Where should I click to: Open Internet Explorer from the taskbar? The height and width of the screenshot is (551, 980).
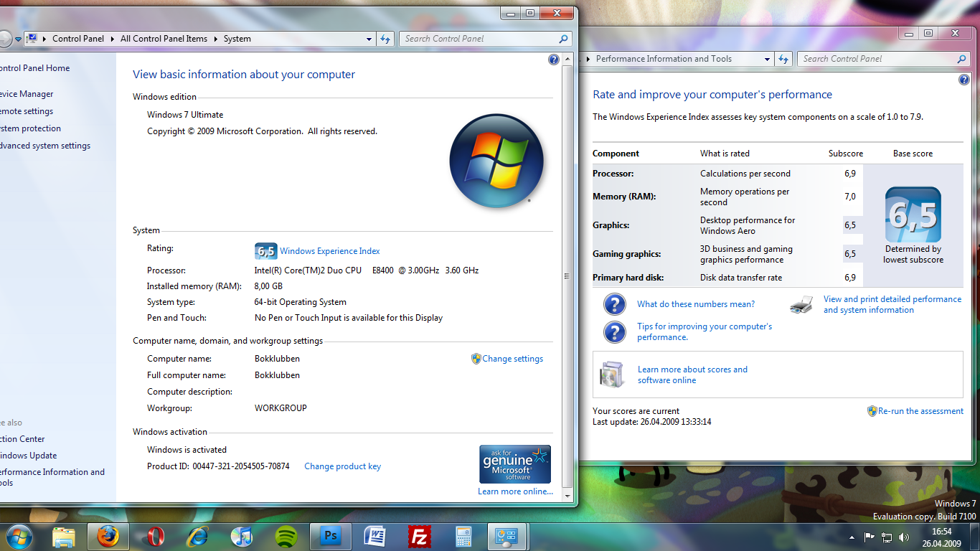coord(197,536)
